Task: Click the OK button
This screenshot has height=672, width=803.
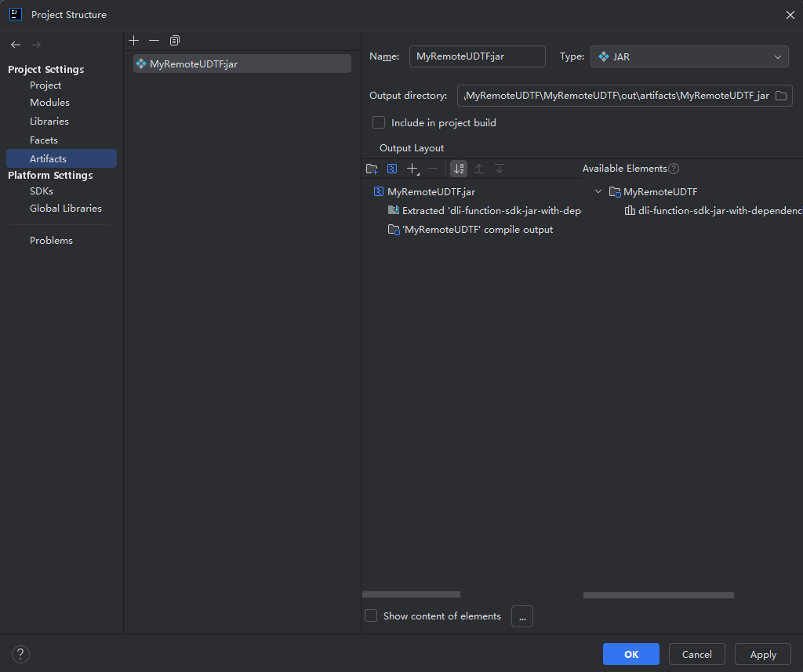Action: coord(631,654)
